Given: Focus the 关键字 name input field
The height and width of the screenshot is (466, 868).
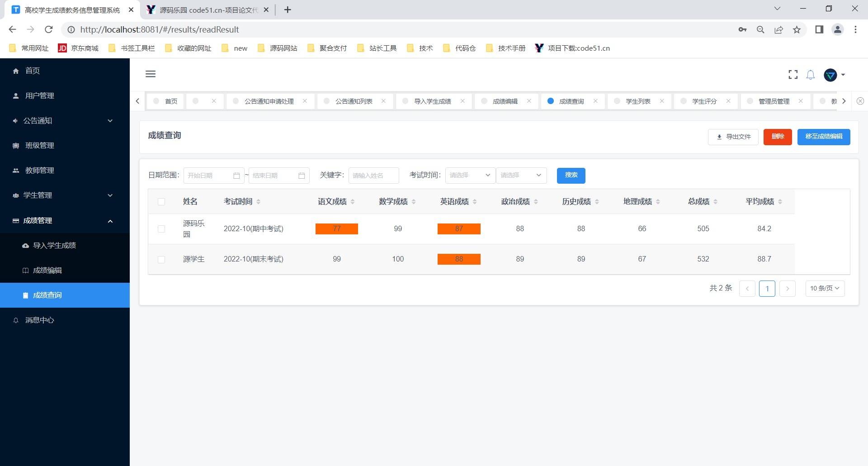Looking at the screenshot, I should [x=374, y=176].
